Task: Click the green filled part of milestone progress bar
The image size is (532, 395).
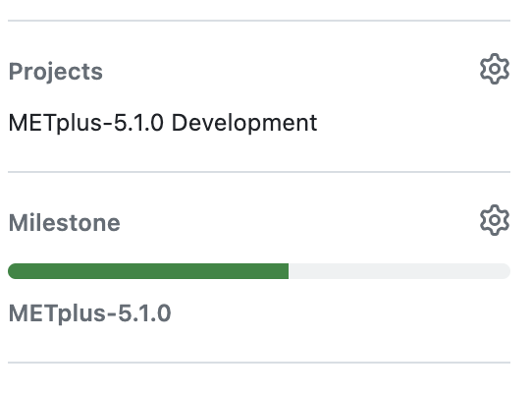Action: (x=148, y=271)
